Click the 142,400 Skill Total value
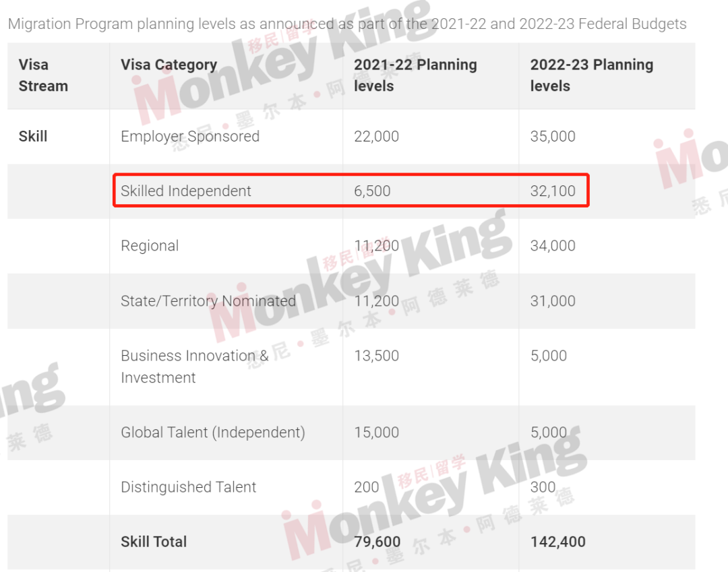 coord(557,542)
